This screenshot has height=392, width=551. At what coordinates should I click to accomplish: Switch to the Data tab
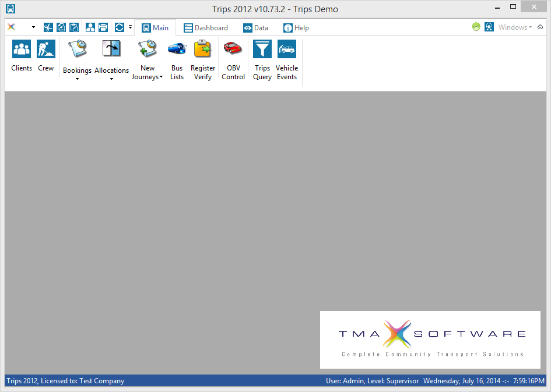point(256,28)
